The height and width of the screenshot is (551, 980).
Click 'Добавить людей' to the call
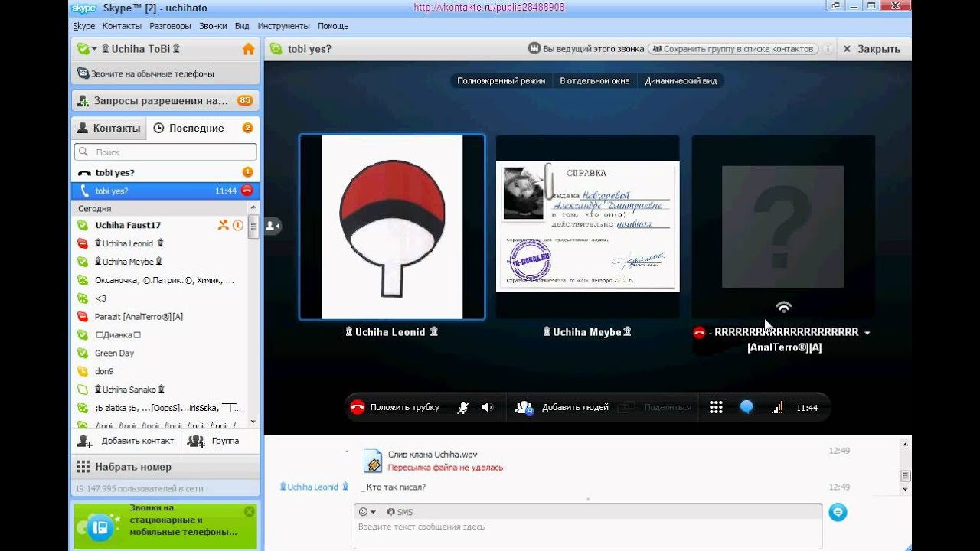pos(562,408)
